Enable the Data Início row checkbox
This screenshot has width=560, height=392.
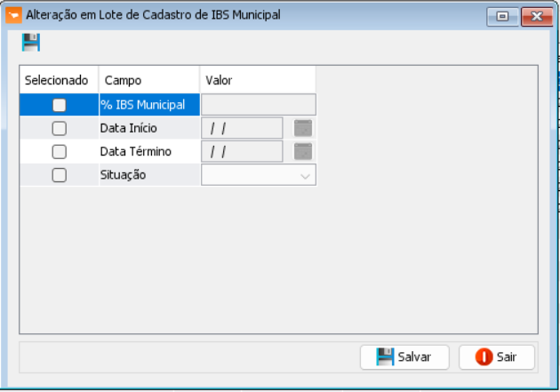[x=60, y=128]
